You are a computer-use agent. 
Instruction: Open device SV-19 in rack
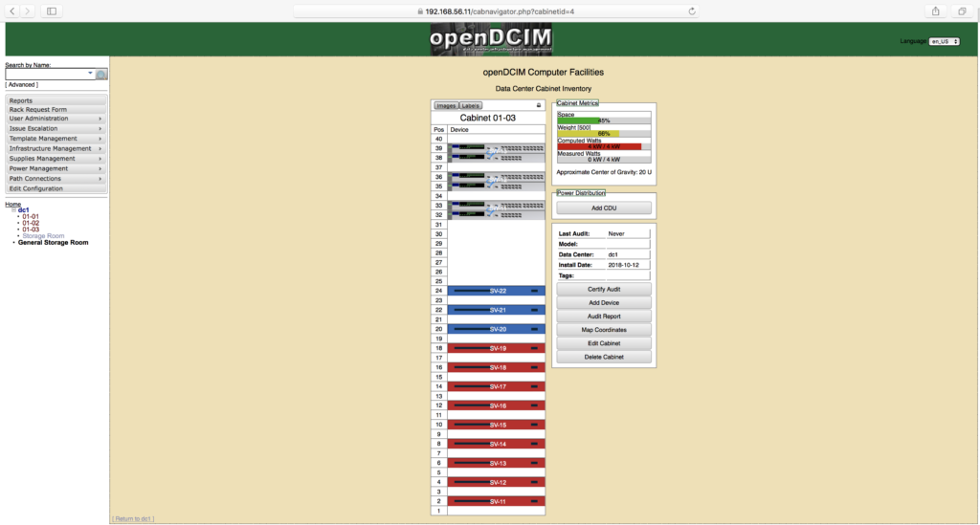(497, 348)
